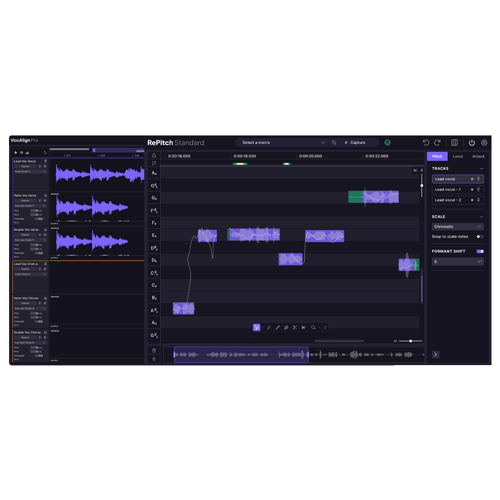The width and height of the screenshot is (500, 500).
Task: Toggle solo on Lead Vox Verse track
Action: click(40, 166)
